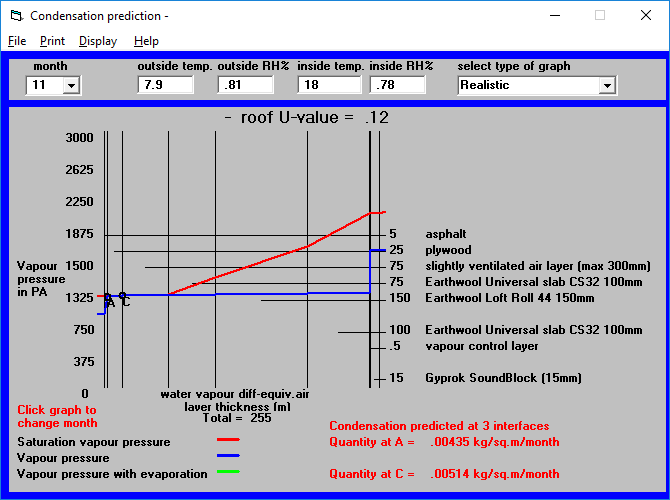The width and height of the screenshot is (670, 500).
Task: Select the Realistic graph type combo box
Action: click(537, 85)
